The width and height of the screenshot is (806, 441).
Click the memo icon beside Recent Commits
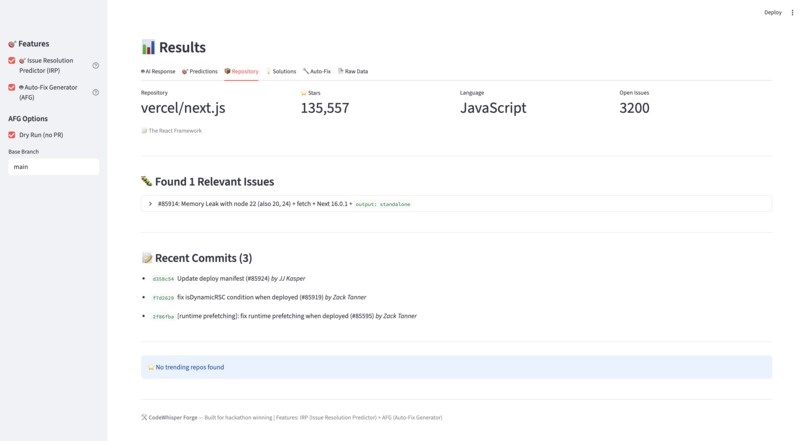point(147,258)
